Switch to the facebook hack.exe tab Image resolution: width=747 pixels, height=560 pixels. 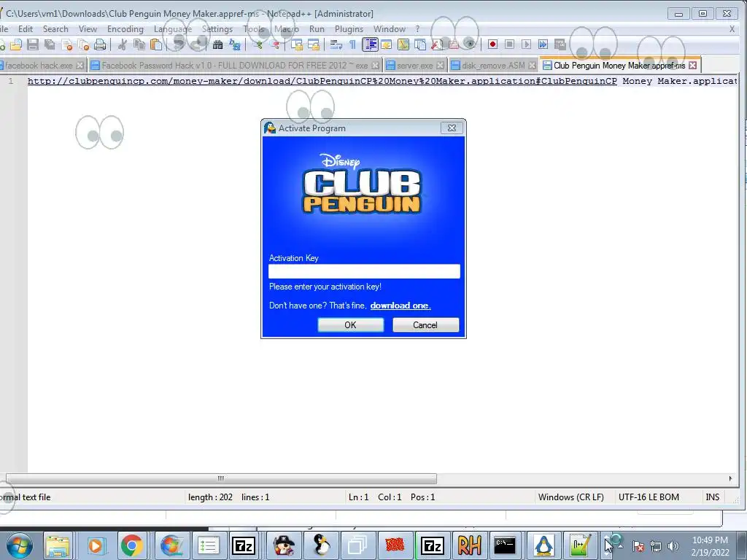point(42,65)
